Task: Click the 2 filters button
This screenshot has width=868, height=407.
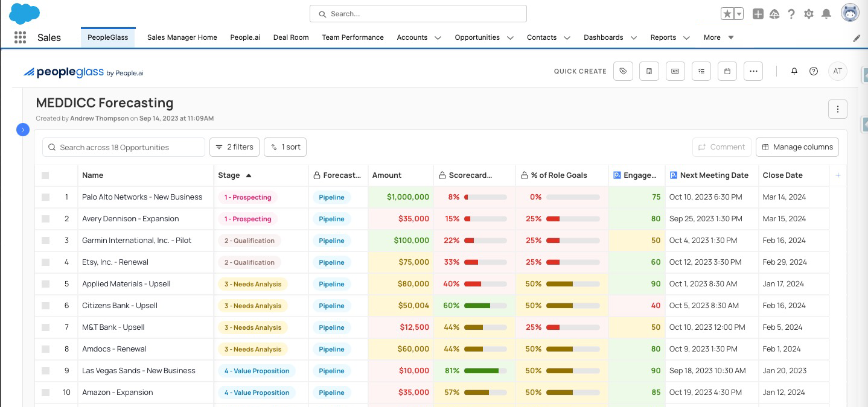Action: pos(235,147)
